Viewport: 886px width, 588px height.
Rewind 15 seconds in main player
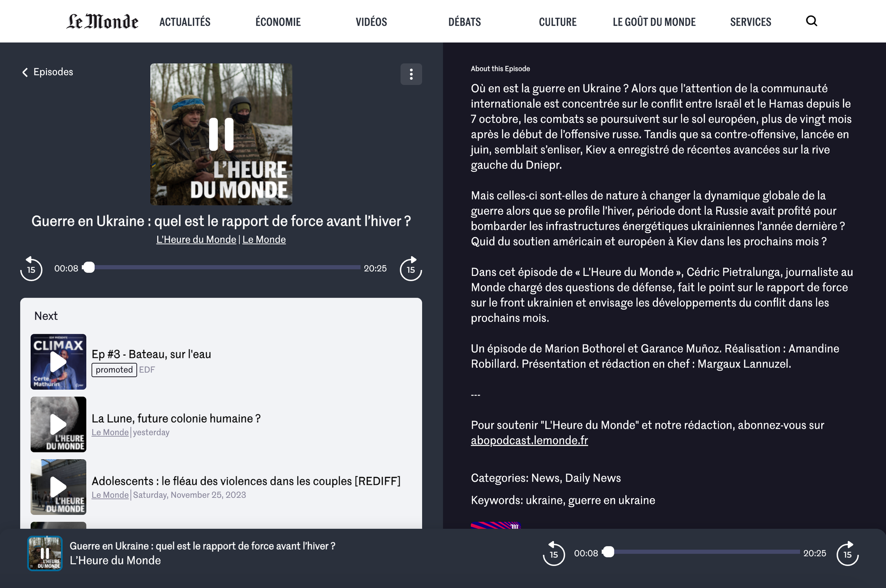31,269
